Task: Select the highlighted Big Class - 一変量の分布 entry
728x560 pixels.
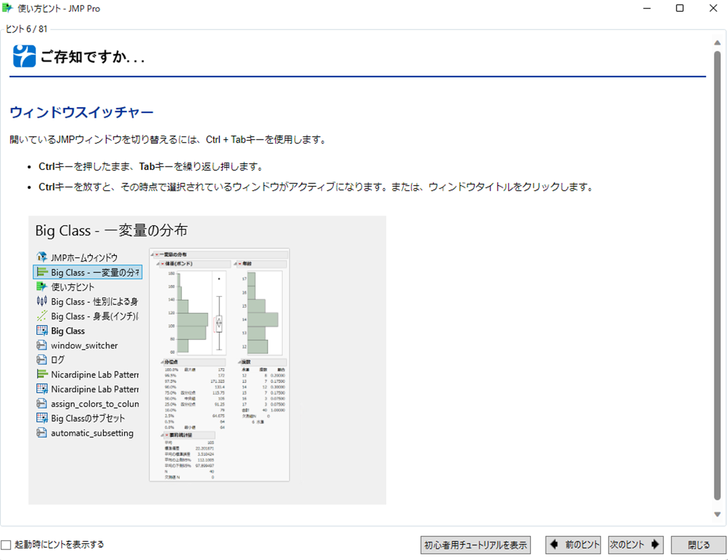Action: coord(87,272)
